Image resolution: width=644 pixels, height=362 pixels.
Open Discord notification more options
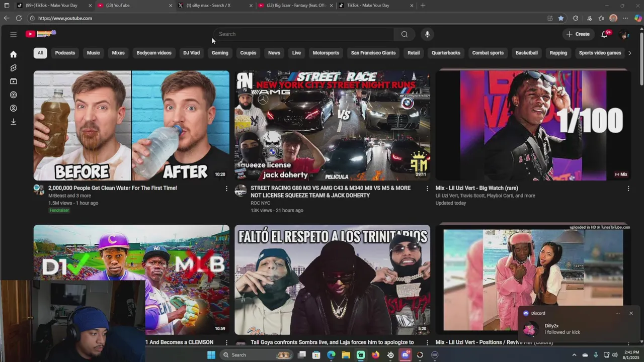[617, 313]
